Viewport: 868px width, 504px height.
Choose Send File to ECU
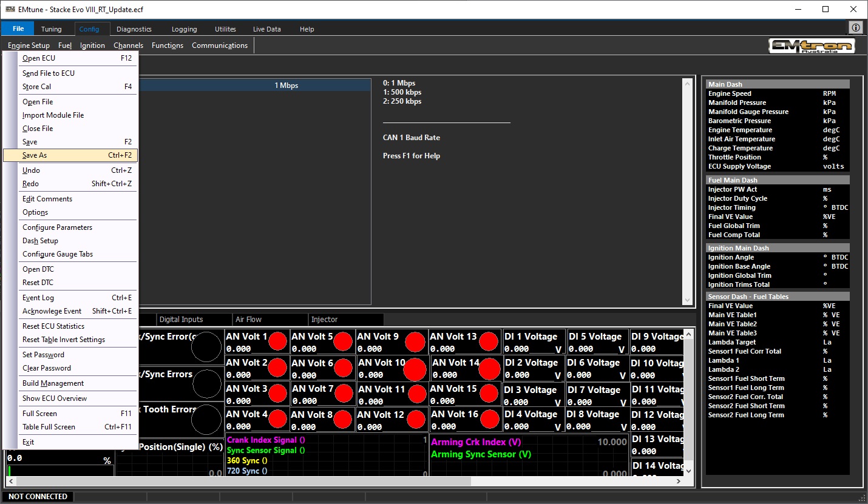(x=49, y=73)
